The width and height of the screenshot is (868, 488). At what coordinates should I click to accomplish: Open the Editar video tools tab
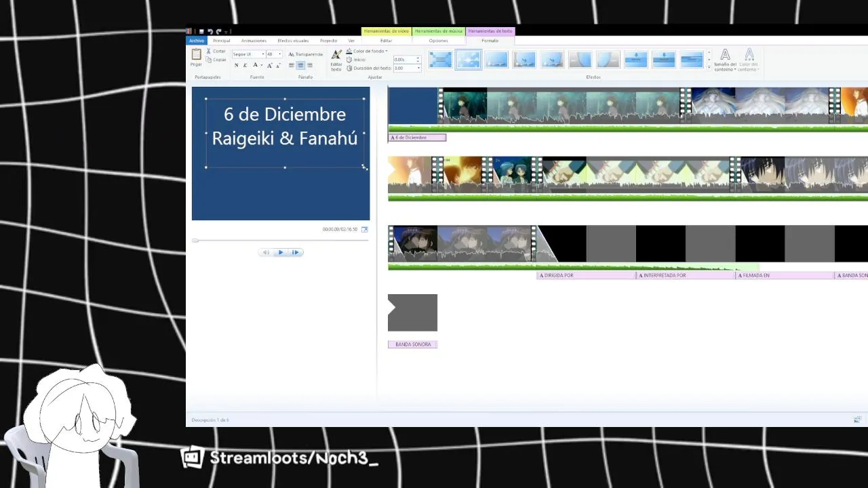coord(387,41)
